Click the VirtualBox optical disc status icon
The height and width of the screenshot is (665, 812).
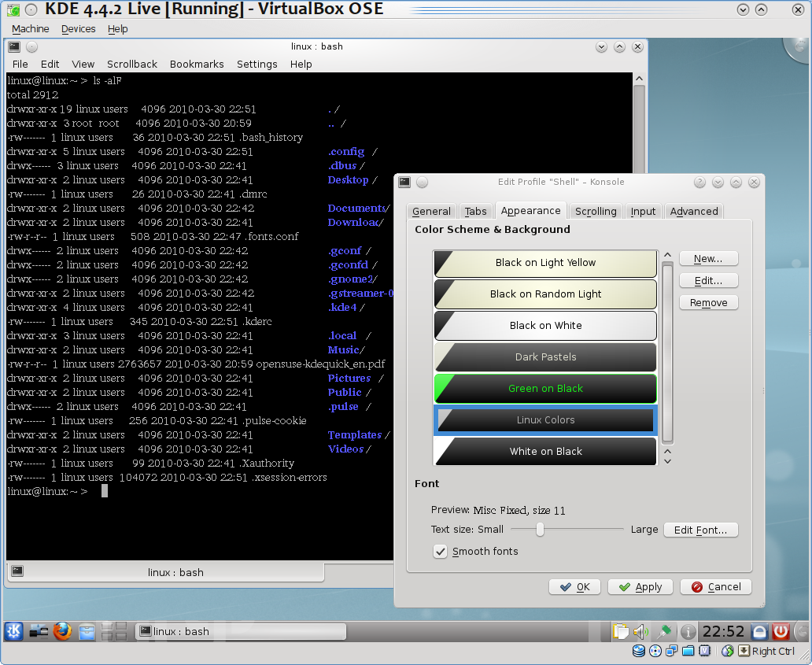[655, 651]
